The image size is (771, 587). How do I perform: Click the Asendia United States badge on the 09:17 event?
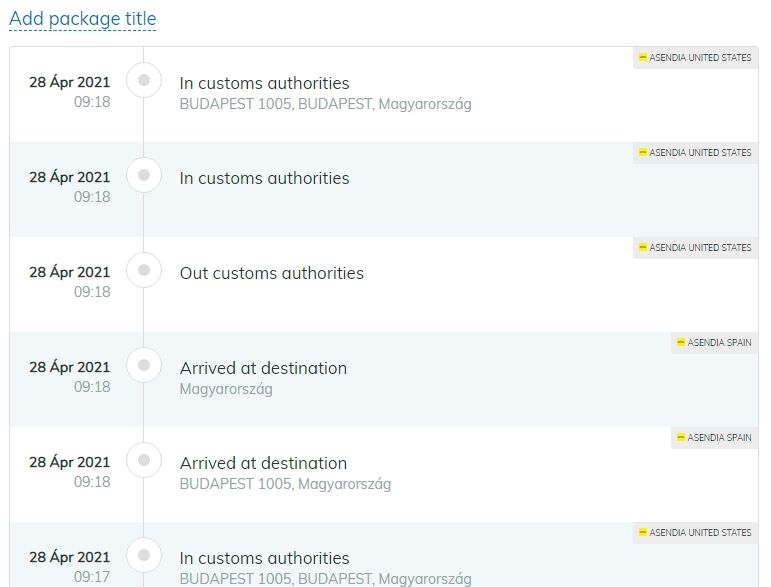695,533
